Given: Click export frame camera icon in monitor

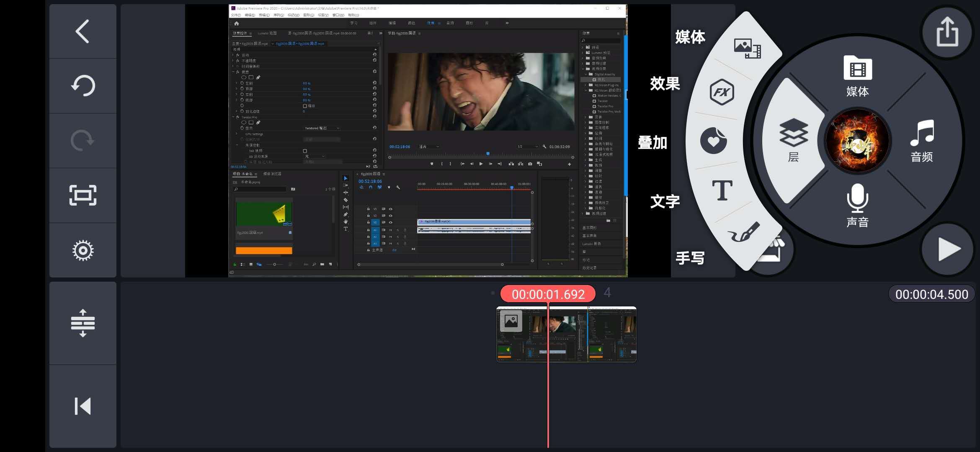Looking at the screenshot, I should 530,164.
